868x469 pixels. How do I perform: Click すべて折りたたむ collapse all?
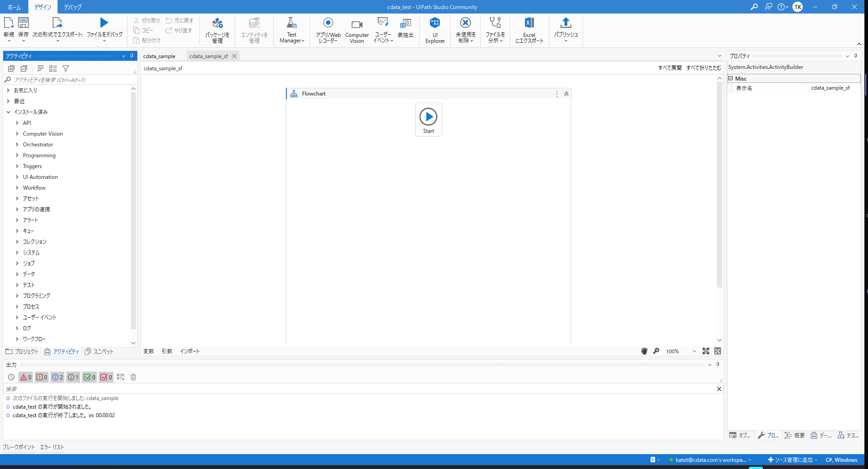pyautogui.click(x=704, y=68)
